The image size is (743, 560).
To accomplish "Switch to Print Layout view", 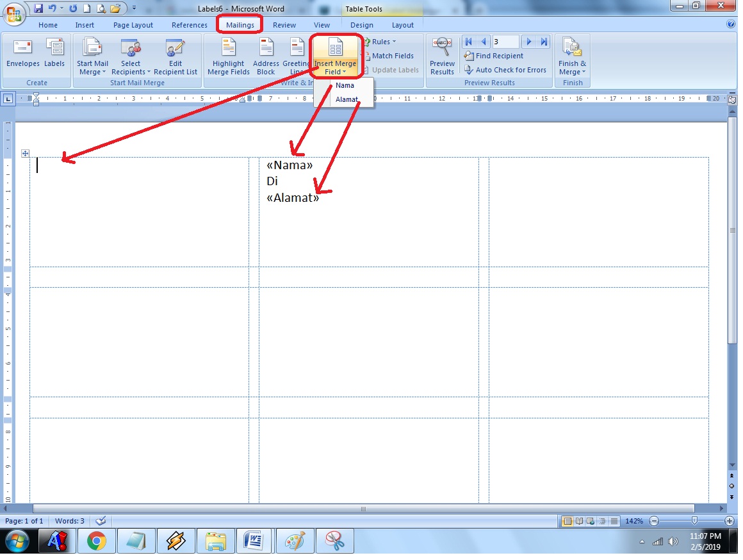I will point(567,521).
